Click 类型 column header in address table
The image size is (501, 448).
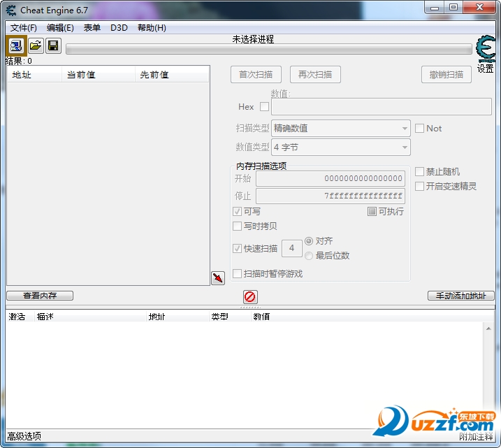click(229, 317)
